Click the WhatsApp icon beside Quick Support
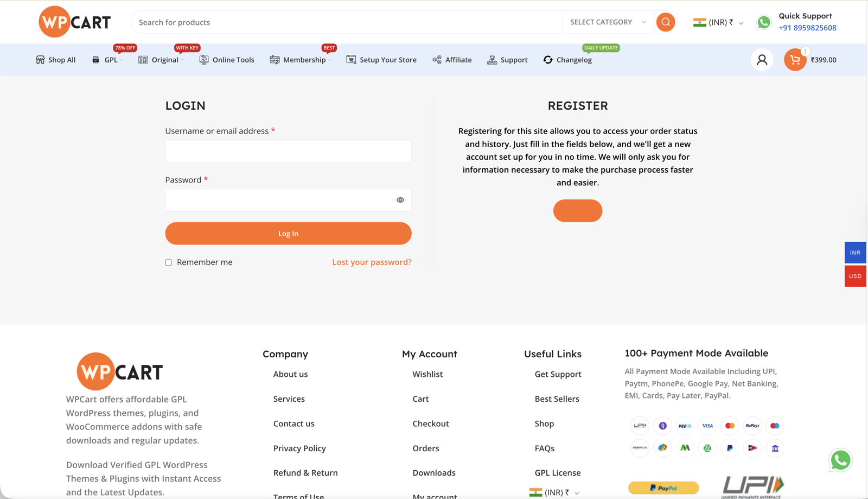 click(x=764, y=22)
